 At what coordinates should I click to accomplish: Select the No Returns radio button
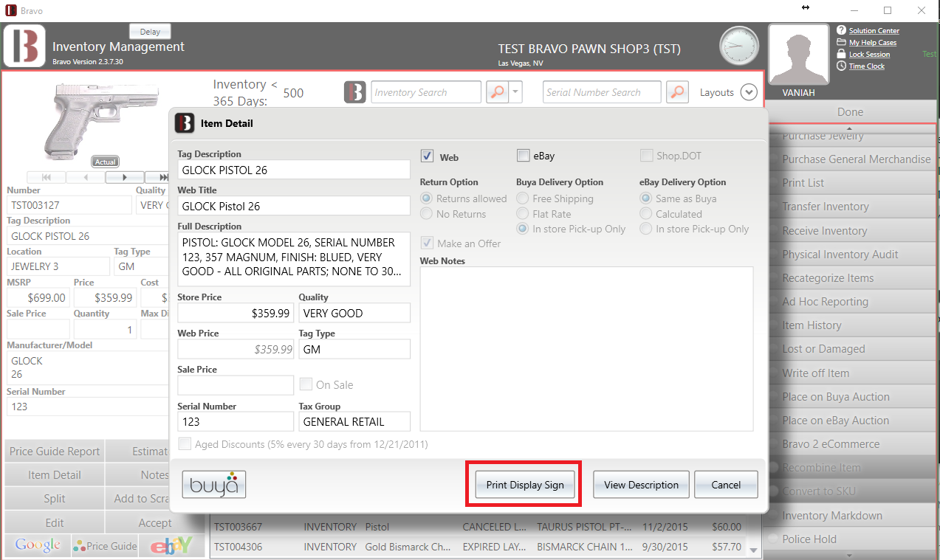426,214
